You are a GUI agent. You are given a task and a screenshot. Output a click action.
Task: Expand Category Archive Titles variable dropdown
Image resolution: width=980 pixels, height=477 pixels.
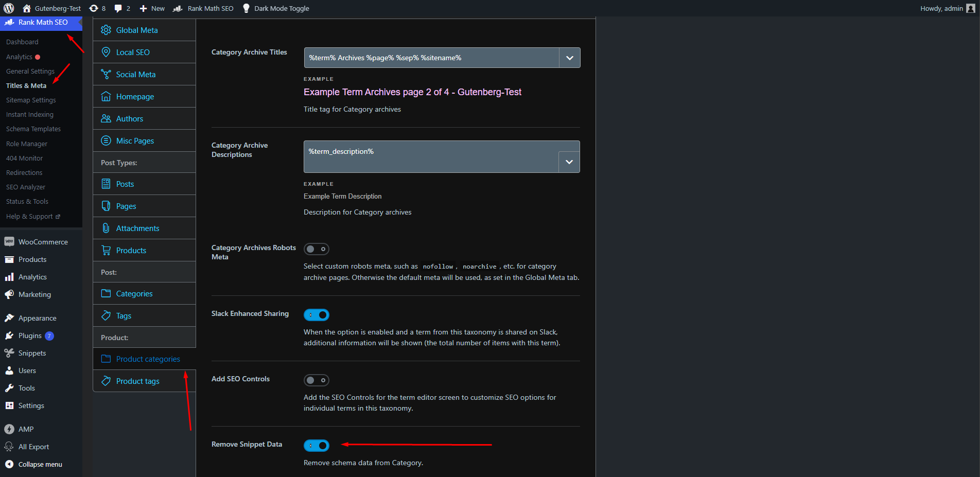click(569, 58)
